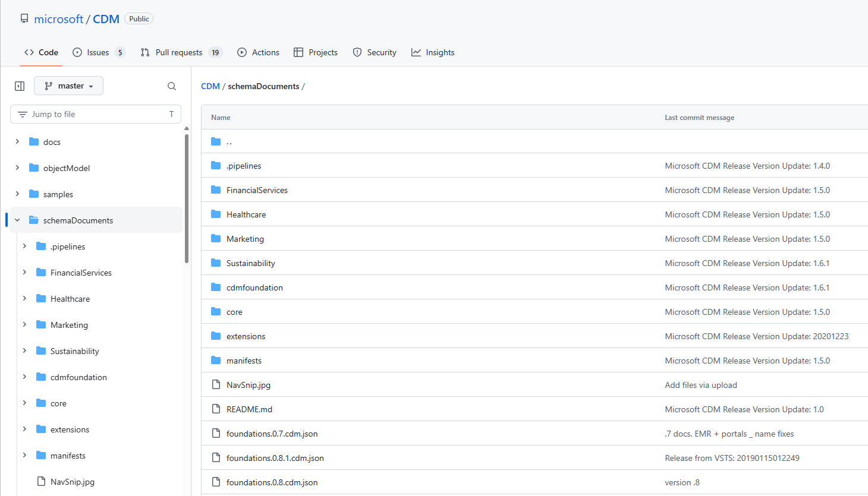Open the 'version .8' commit message

(x=682, y=482)
